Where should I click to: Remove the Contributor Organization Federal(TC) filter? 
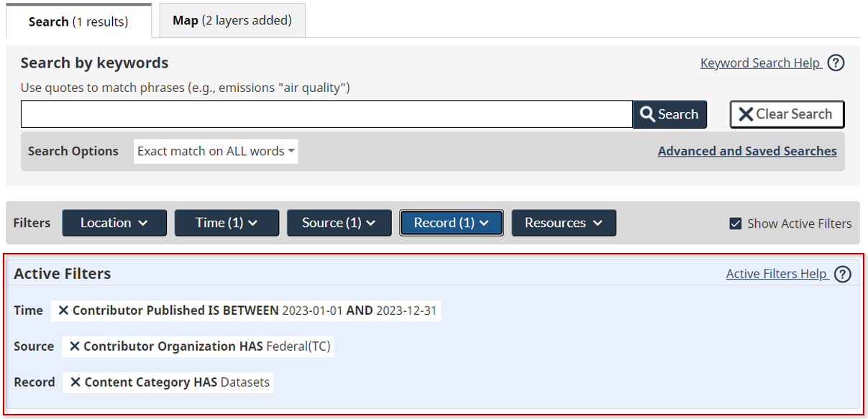pos(75,346)
